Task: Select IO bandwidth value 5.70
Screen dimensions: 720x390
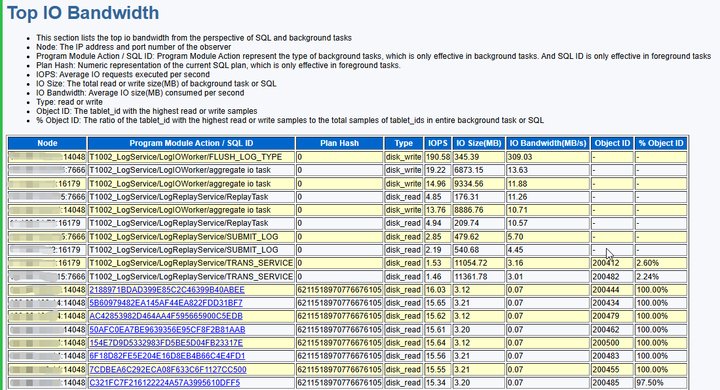Action: (x=516, y=237)
